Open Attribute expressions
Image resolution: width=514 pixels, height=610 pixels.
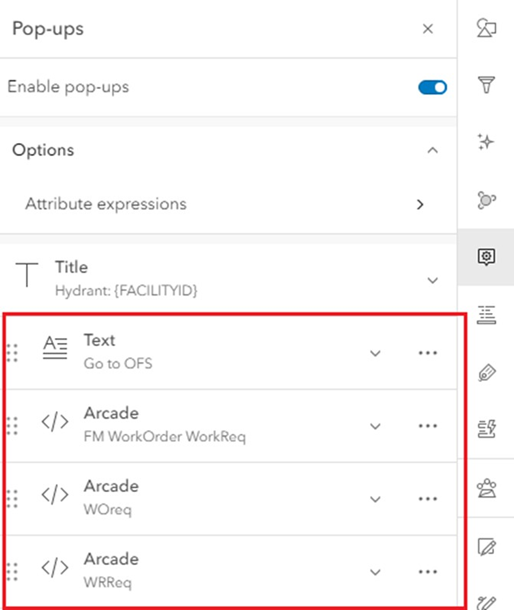pos(228,204)
